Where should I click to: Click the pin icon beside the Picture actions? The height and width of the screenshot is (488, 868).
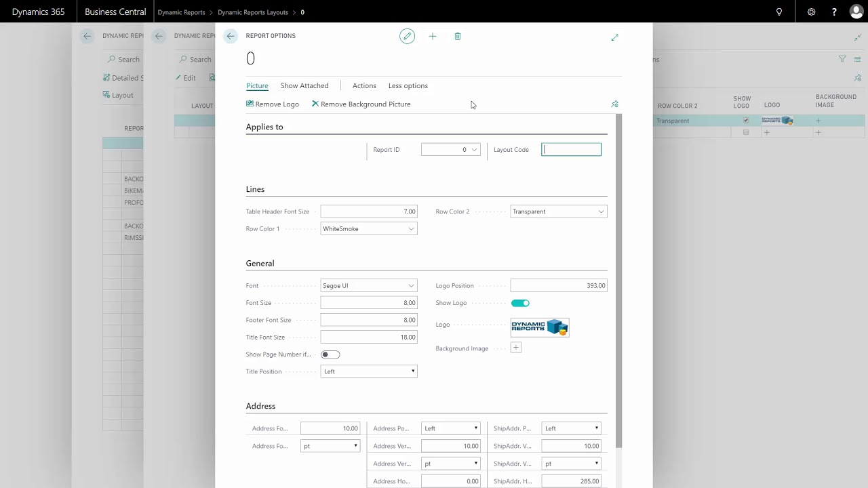(615, 104)
